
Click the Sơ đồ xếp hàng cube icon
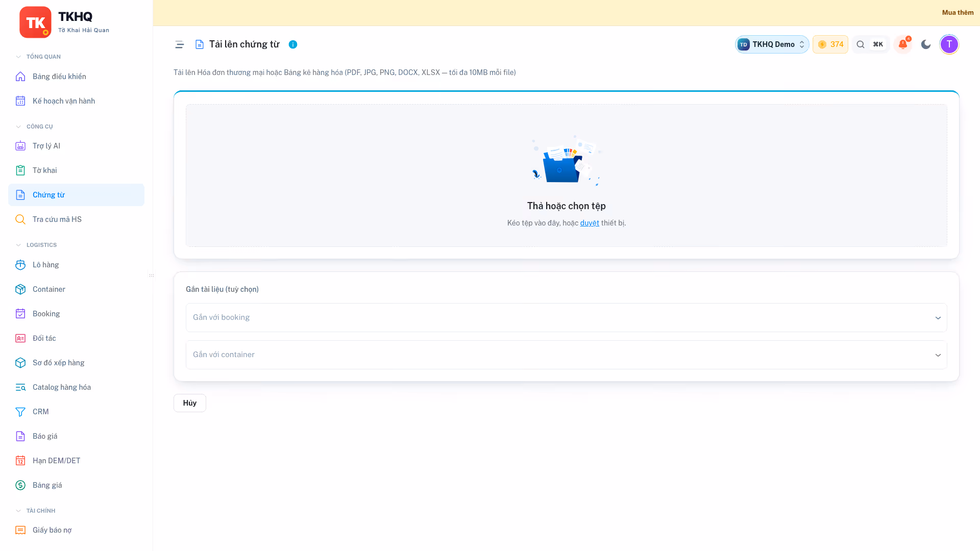pyautogui.click(x=20, y=363)
